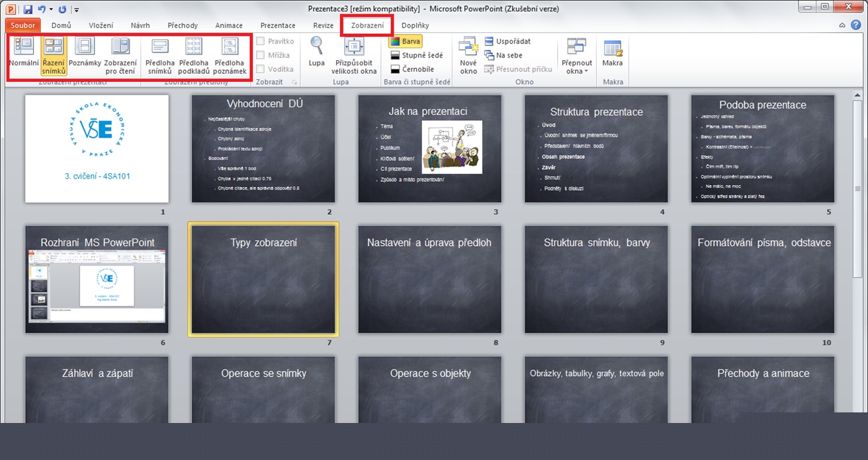Switch to Vložení tab

tap(101, 25)
